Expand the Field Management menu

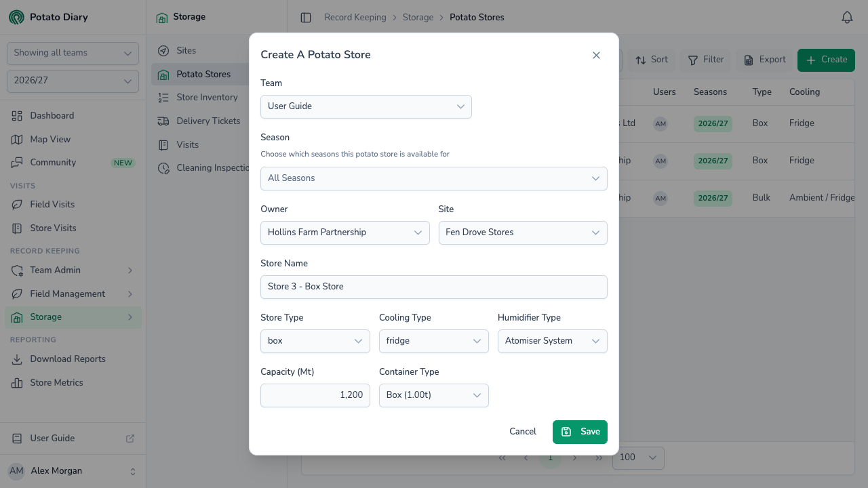coord(73,294)
